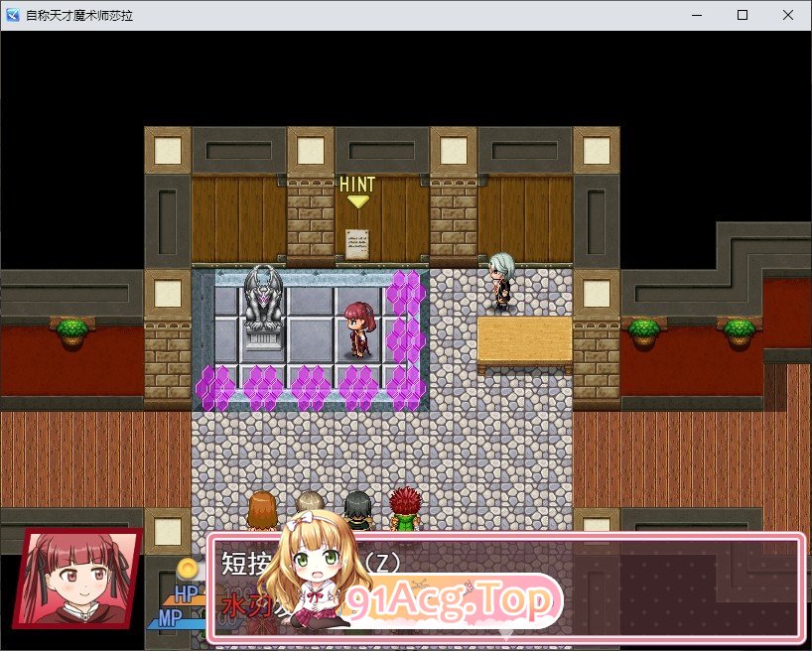
Task: Select the character portrait in bottom-left corner
Action: 79,581
